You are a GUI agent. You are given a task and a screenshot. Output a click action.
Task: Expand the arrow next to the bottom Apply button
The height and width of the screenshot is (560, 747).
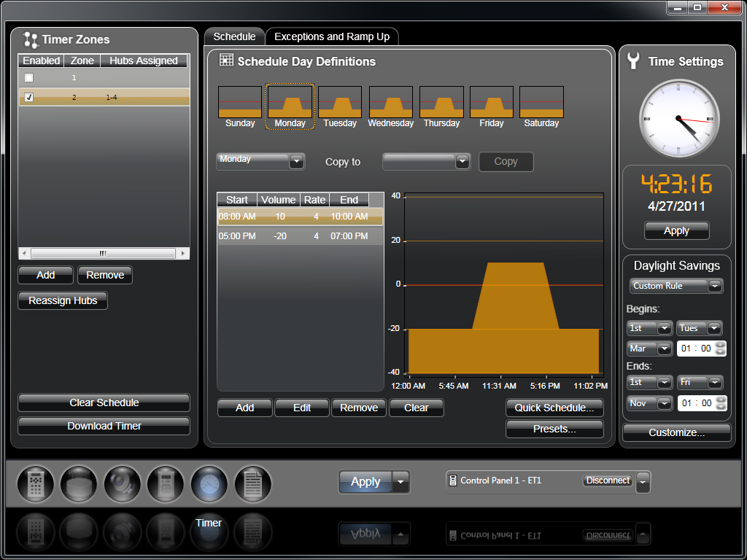click(x=400, y=482)
